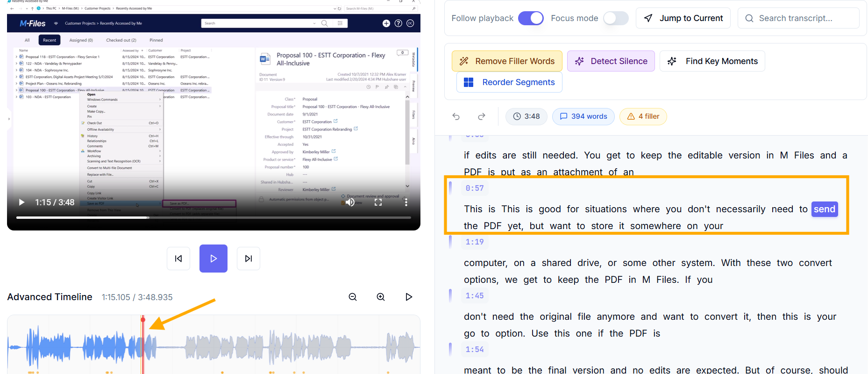Zoom out the Advanced Timeline
This screenshot has width=868, height=374.
tap(353, 297)
